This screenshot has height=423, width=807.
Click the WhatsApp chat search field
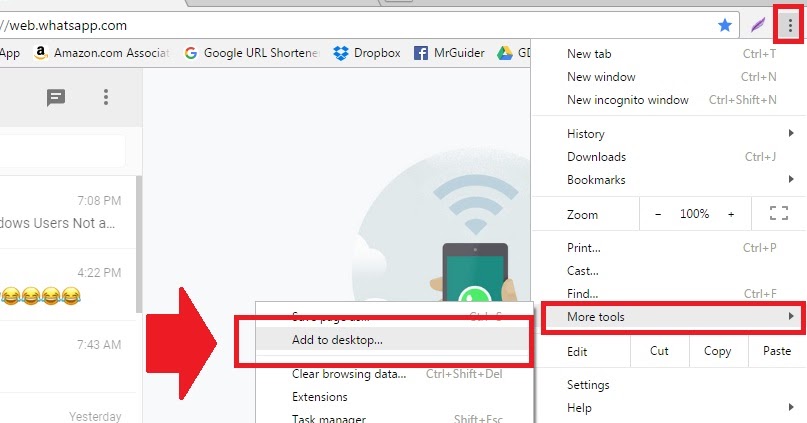62,151
